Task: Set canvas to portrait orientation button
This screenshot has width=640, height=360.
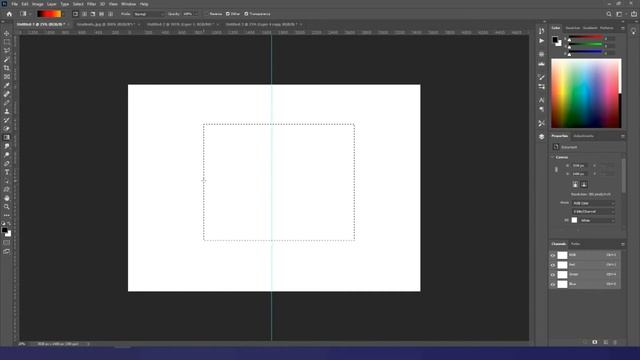Action: tap(575, 184)
